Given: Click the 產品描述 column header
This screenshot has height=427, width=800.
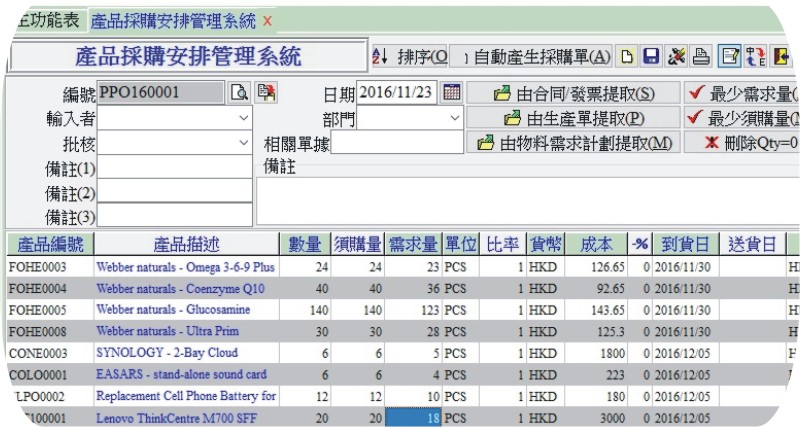Looking at the screenshot, I should coord(186,244).
